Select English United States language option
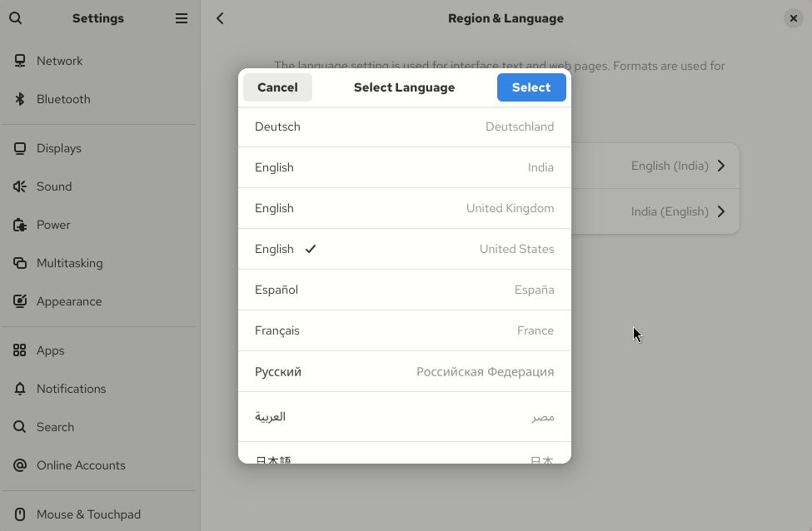 [404, 249]
